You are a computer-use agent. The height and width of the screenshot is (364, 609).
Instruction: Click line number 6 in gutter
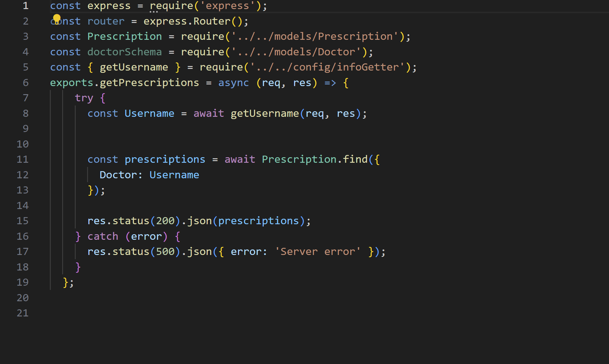tap(26, 83)
